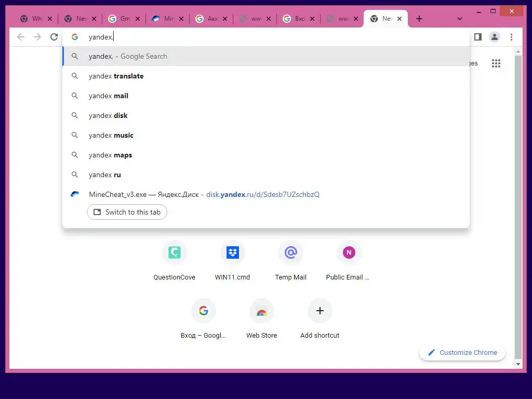This screenshot has height=399, width=532.
Task: Open the Web Store shortcut
Action: point(262,320)
